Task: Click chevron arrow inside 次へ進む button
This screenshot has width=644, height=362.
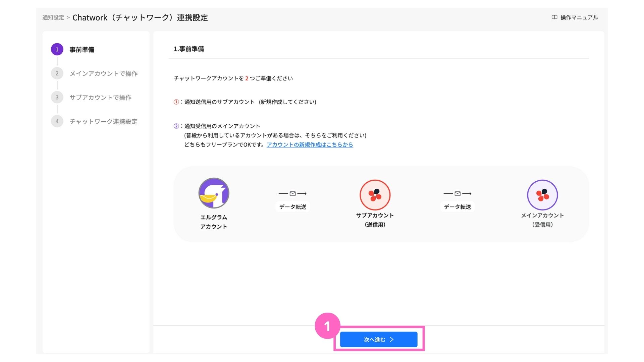Action: tap(391, 340)
